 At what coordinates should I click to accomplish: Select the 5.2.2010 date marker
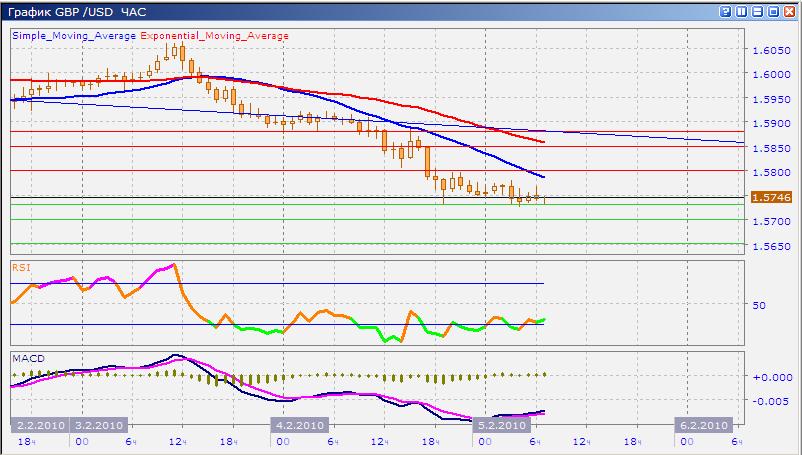coord(500,425)
